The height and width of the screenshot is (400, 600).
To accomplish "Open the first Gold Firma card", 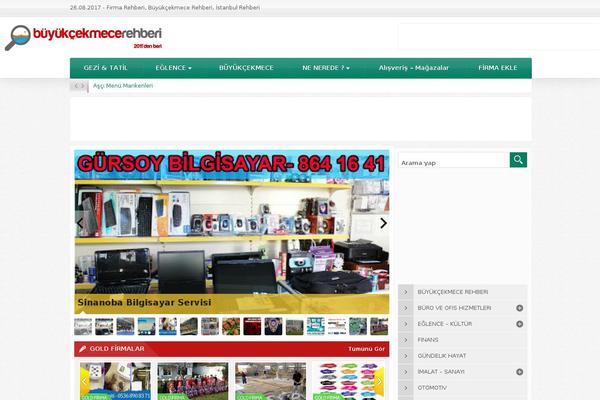I will pos(115,381).
